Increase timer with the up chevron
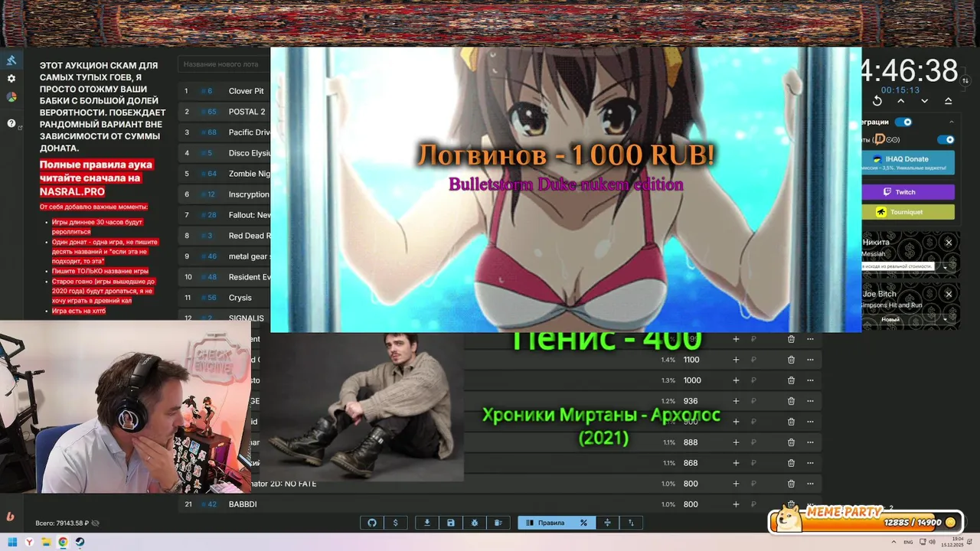Screen dimensions: 980x551 click(x=901, y=101)
